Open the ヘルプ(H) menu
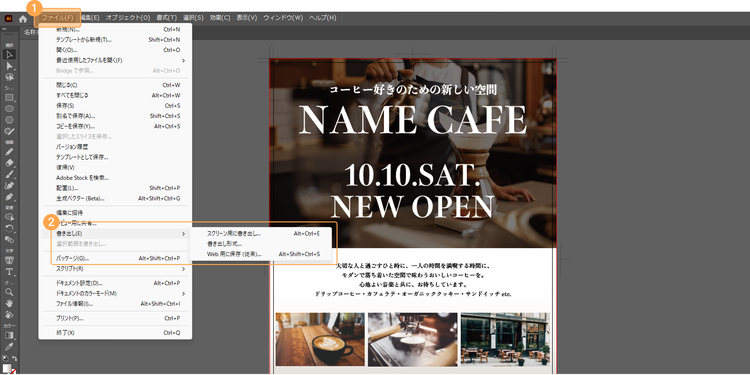This screenshot has width=750, height=375. point(322,18)
